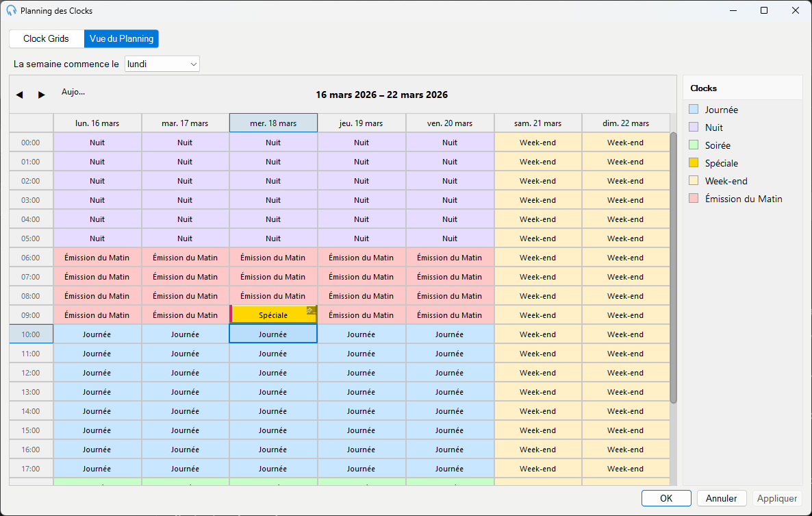Click the Nuit purple legend swatch
Viewport: 812px width, 516px height.
coord(694,127)
